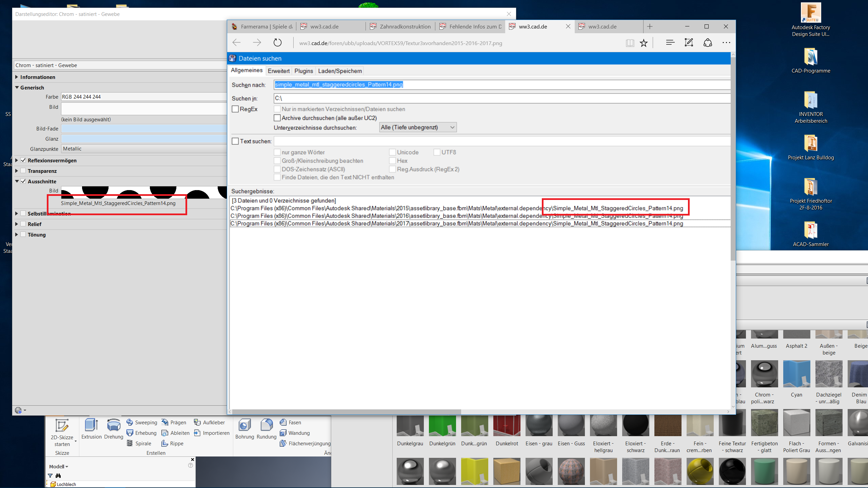Viewport: 868px width, 488px height.
Task: Click the Simple_Metal_Mtl_StaggeredCircles_Pattern14.png file name link
Action: pos(118,203)
